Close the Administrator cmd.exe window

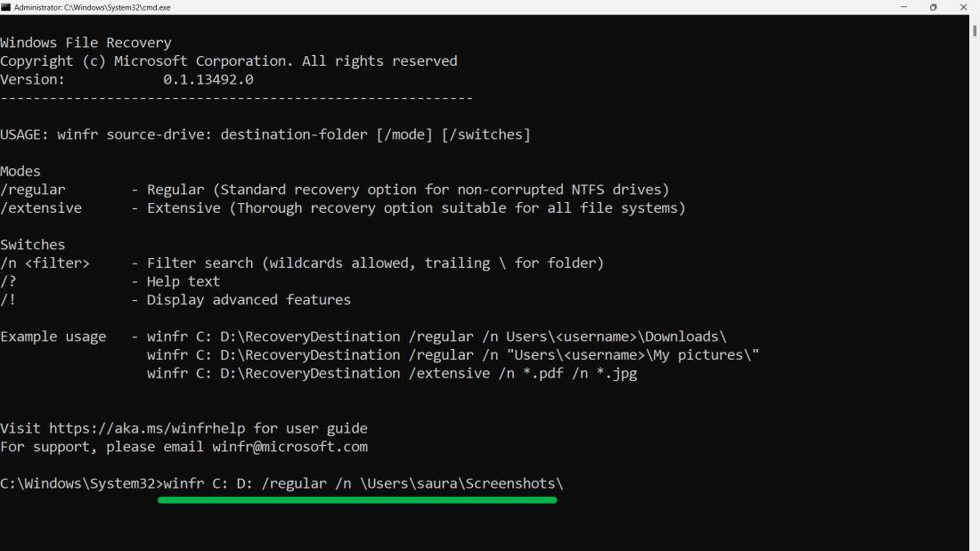point(963,7)
